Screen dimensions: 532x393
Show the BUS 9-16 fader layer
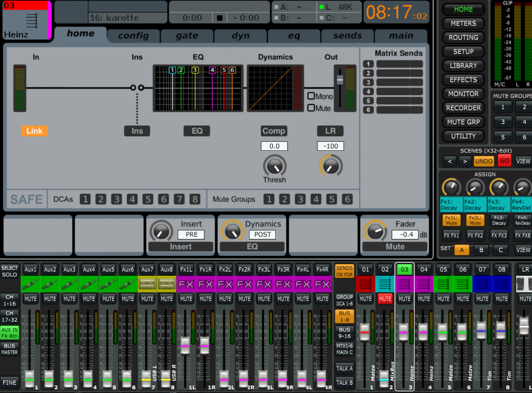click(345, 333)
